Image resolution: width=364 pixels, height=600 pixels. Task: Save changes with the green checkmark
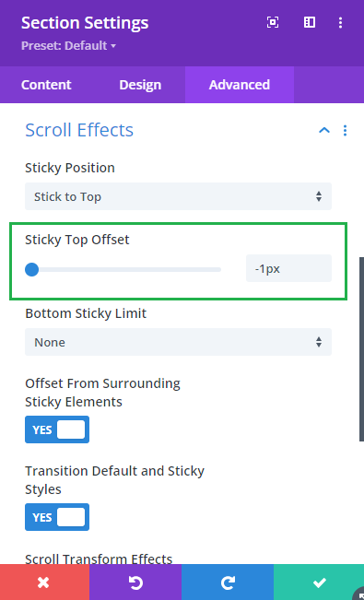tap(319, 582)
